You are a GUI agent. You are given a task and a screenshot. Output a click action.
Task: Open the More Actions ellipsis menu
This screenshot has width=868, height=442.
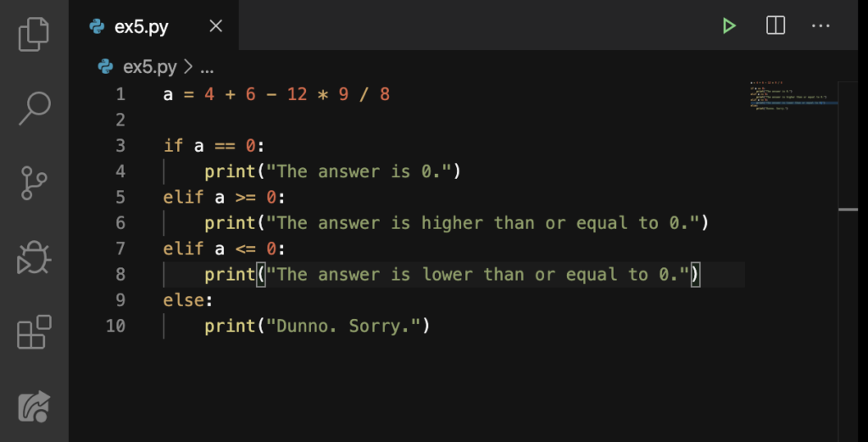pos(821,25)
